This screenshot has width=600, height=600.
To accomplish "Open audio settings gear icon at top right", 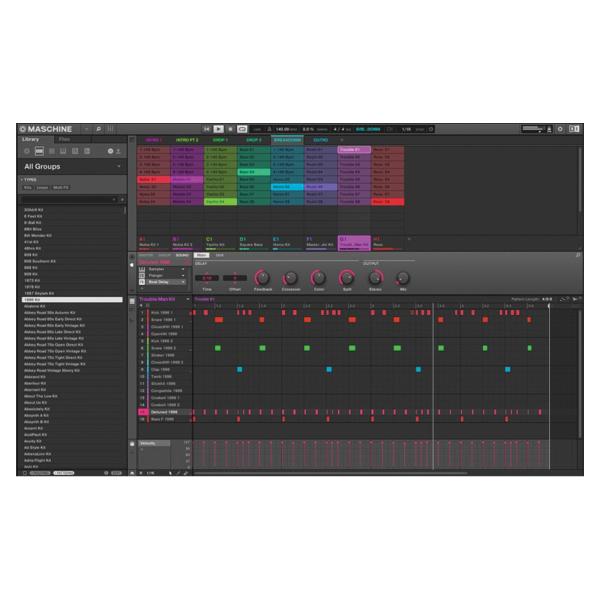I will tap(560, 129).
